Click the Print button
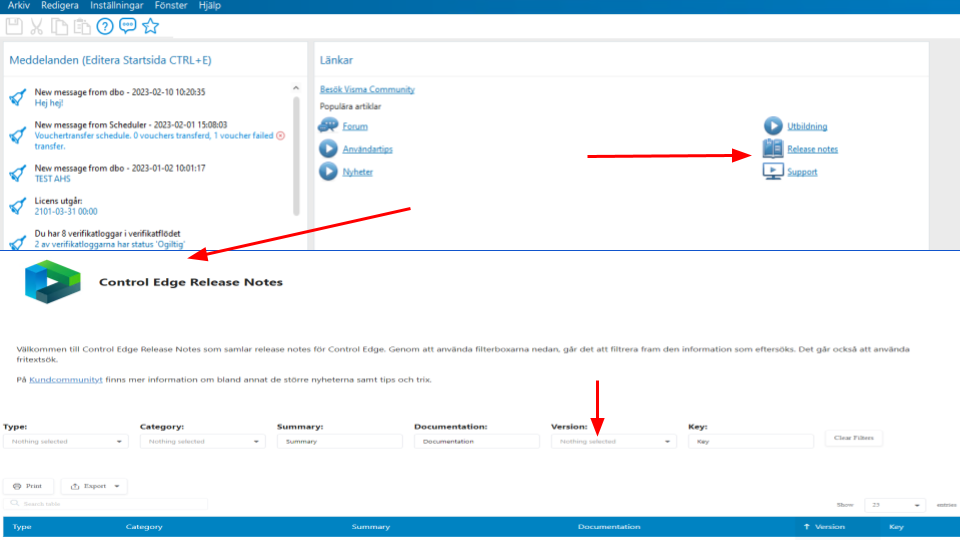This screenshot has width=960, height=540. click(x=28, y=486)
